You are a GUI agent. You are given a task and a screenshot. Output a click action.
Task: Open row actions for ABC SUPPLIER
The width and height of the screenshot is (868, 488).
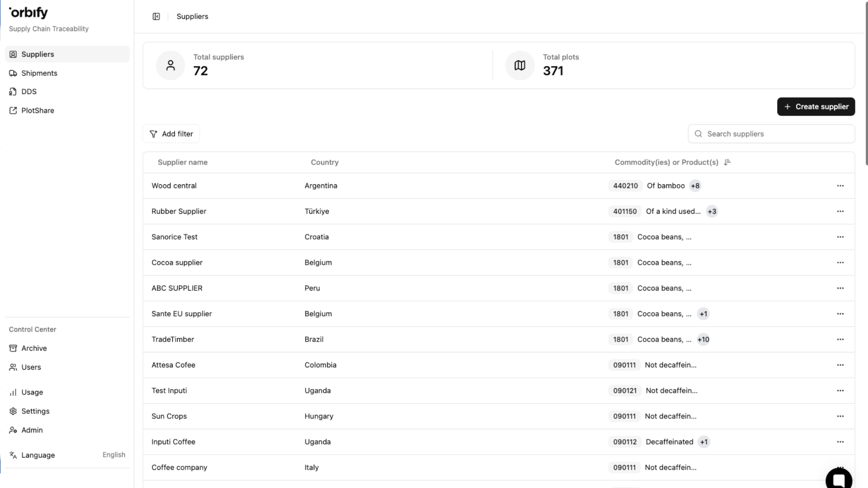pyautogui.click(x=840, y=288)
